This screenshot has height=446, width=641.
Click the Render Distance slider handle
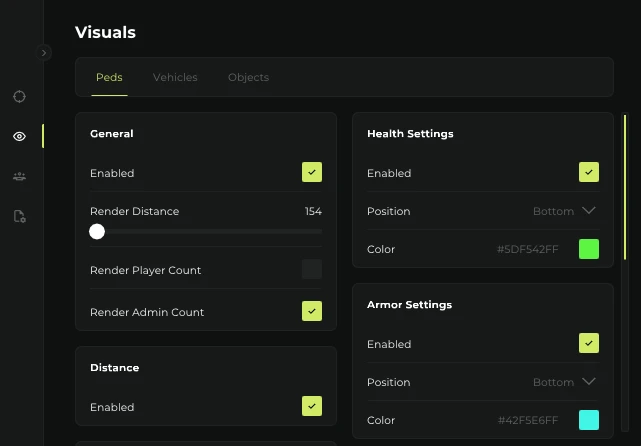point(97,232)
